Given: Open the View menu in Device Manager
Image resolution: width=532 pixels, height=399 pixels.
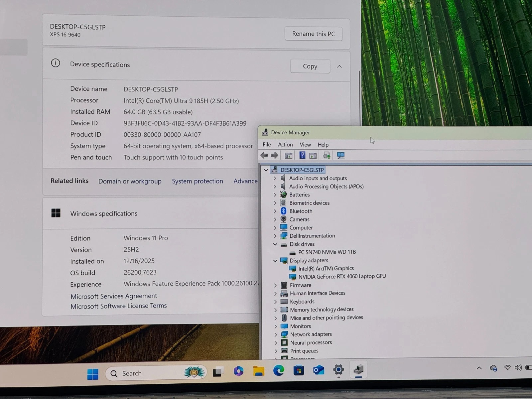Looking at the screenshot, I should pos(305,145).
